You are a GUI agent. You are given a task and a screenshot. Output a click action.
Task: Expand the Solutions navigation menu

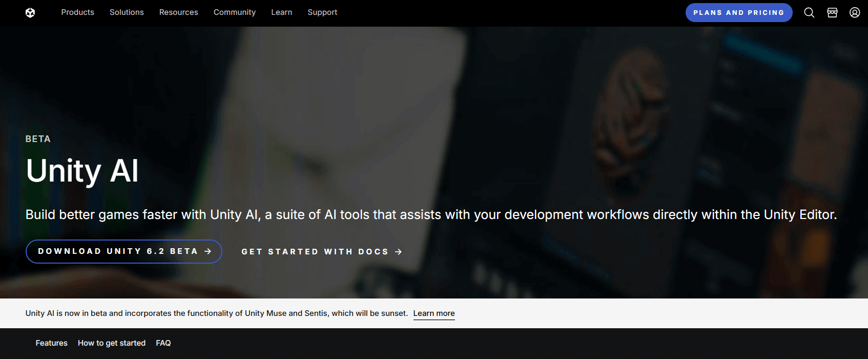(127, 12)
